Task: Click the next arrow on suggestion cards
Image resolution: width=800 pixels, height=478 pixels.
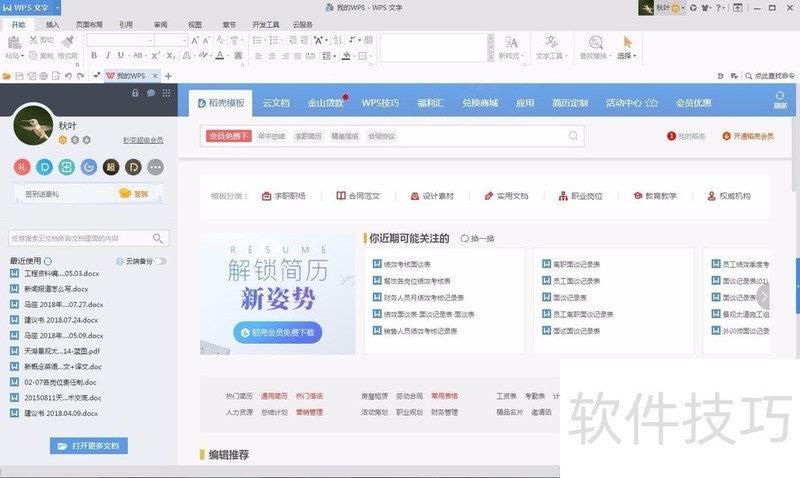Action: pyautogui.click(x=763, y=295)
